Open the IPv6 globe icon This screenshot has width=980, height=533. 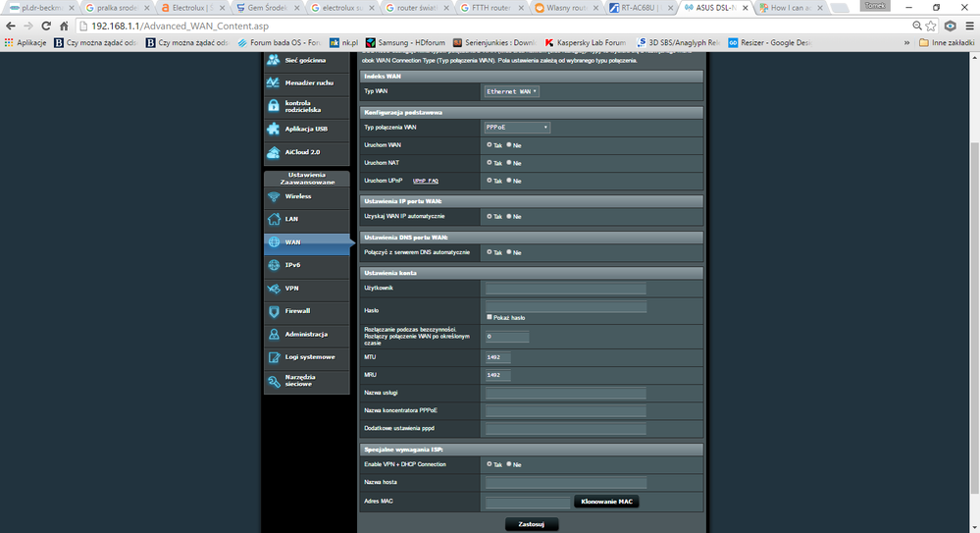click(x=274, y=265)
